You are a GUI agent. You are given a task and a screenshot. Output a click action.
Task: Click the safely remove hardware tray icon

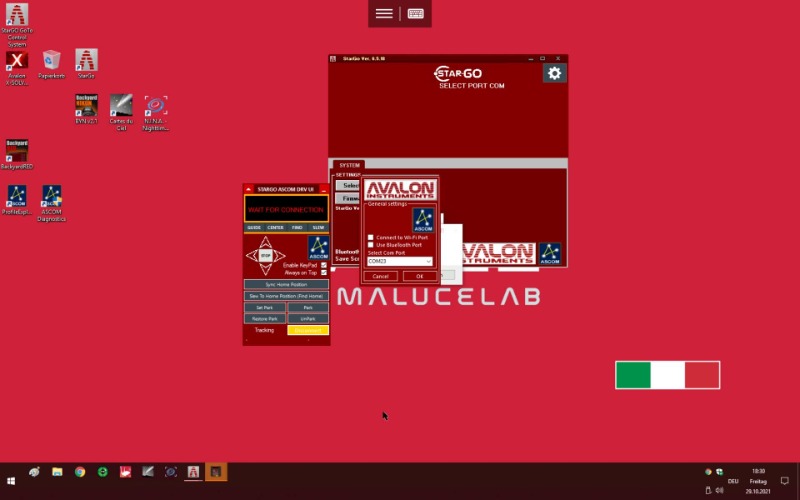(x=708, y=491)
